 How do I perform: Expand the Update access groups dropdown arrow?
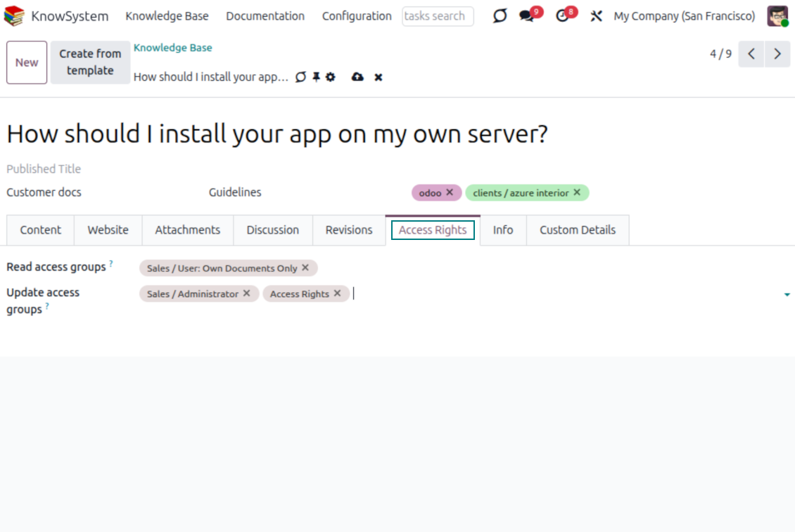787,295
